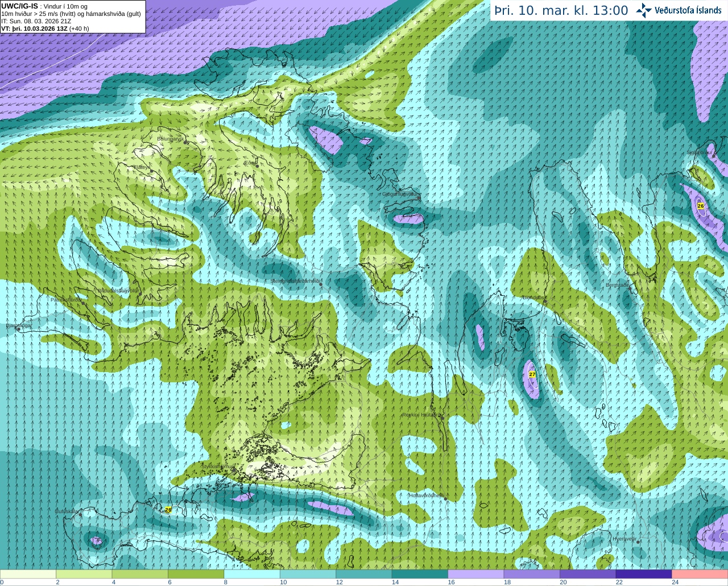
Task: Click the Veðurstofa Íslands name beside the logo
Action: click(x=688, y=10)
